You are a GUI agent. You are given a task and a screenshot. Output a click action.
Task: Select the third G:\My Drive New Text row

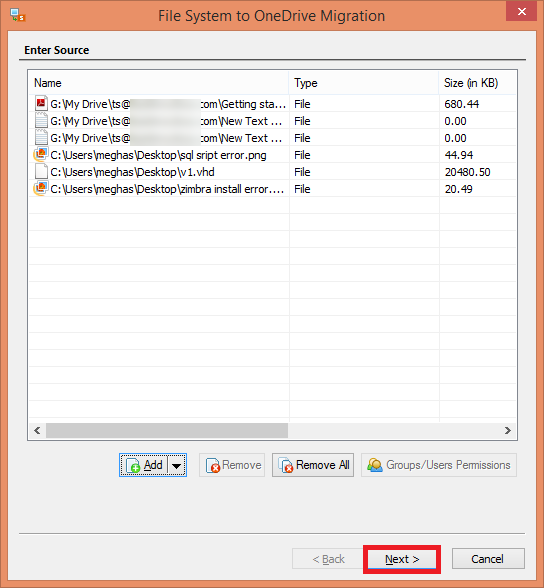[x=273, y=138]
